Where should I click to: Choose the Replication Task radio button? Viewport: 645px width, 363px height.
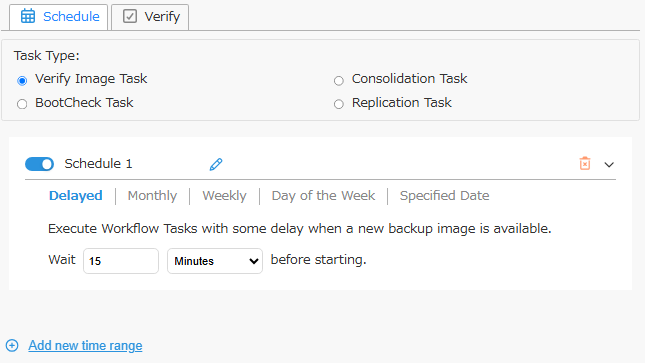[x=339, y=104]
